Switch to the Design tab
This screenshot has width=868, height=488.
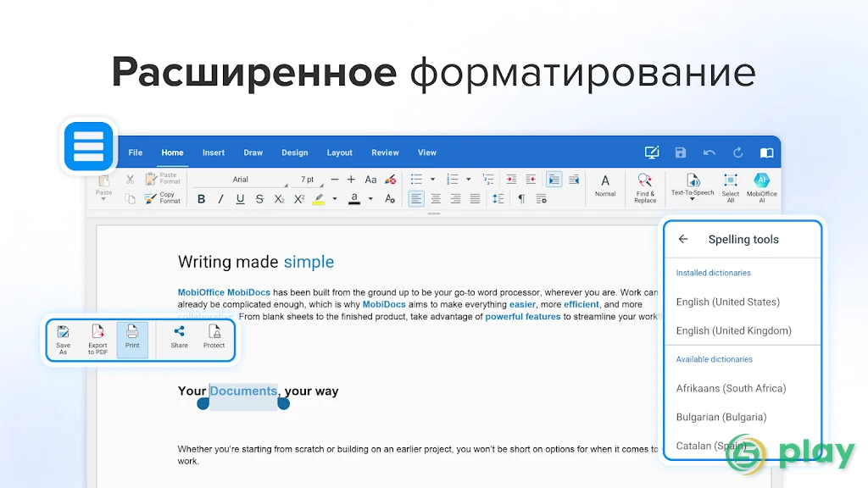tap(294, 152)
